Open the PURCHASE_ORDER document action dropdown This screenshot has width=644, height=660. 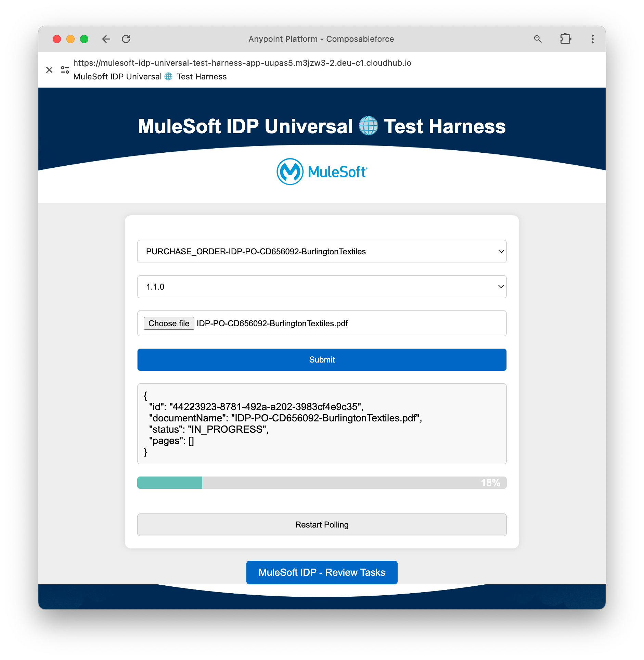322,252
